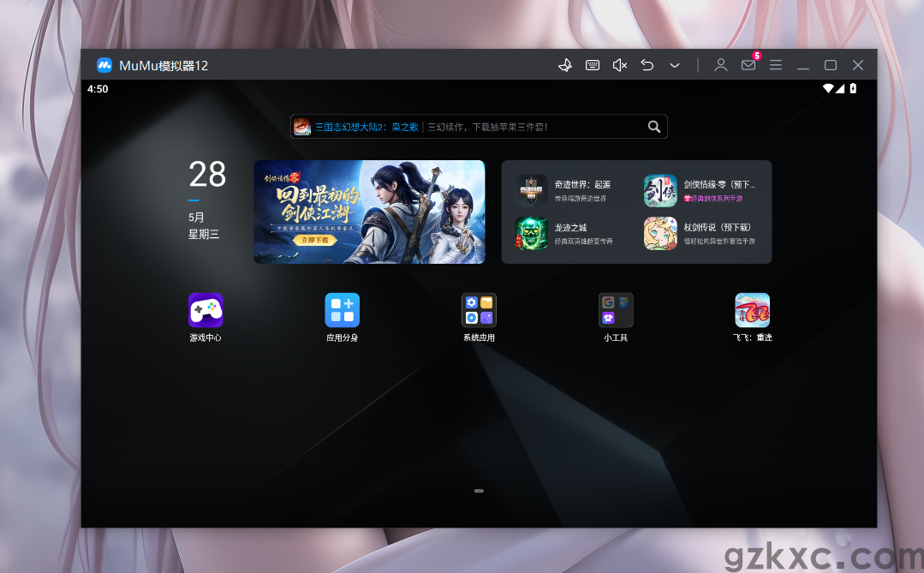This screenshot has height=573, width=924.
Task: Click the battery status icon
Action: coord(853,88)
